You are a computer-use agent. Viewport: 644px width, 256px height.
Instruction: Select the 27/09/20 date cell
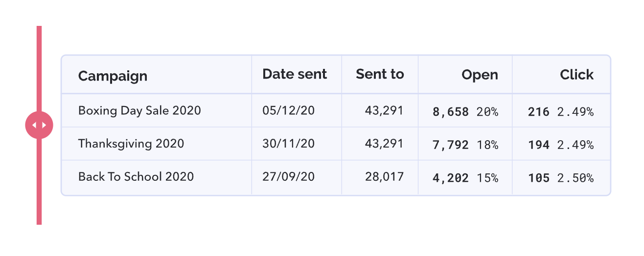(x=288, y=176)
